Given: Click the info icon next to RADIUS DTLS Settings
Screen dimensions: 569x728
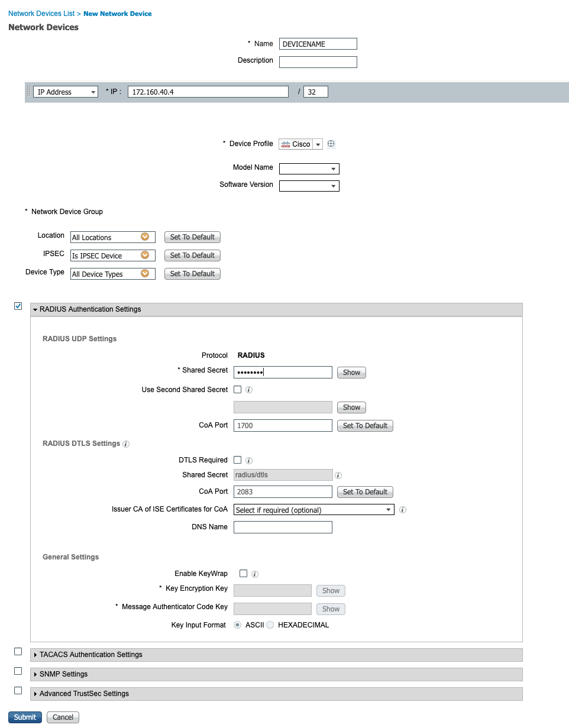Looking at the screenshot, I should 125,444.
